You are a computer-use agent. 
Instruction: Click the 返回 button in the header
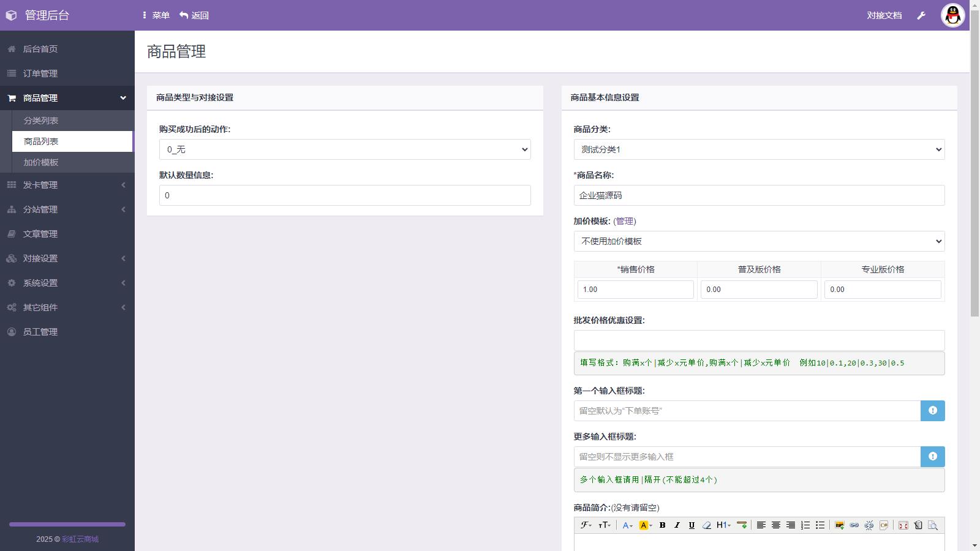pos(194,15)
